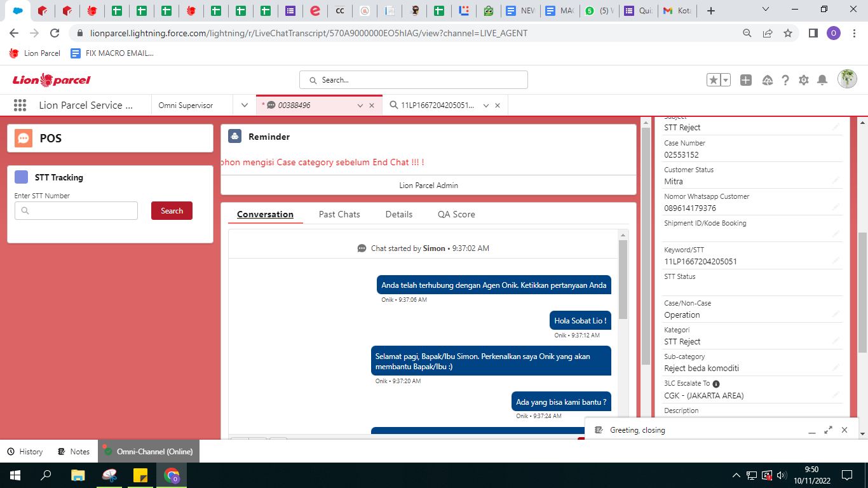Image resolution: width=868 pixels, height=488 pixels.
Task: Edit the Nomor Whatsapp Customer pencil icon
Action: point(836,208)
